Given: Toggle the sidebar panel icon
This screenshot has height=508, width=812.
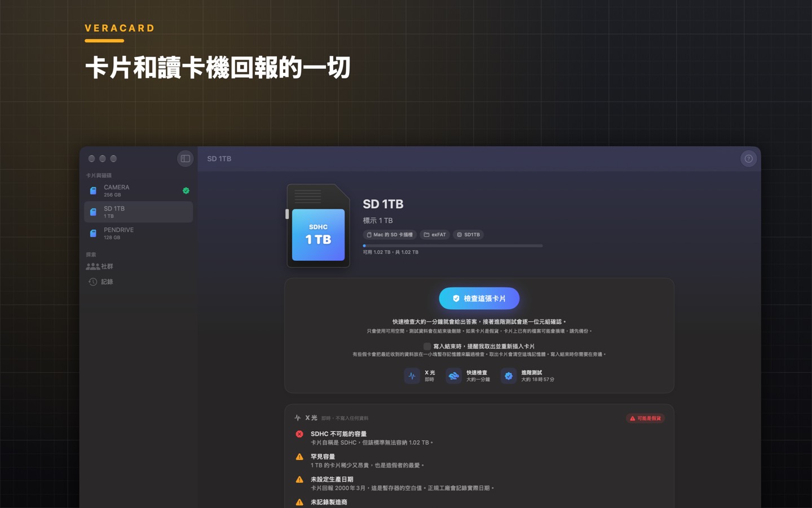Looking at the screenshot, I should 185,159.
